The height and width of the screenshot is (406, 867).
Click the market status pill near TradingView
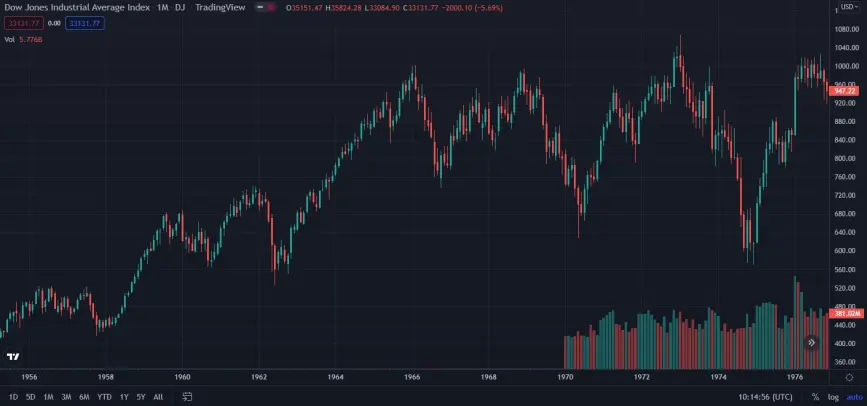coord(266,8)
